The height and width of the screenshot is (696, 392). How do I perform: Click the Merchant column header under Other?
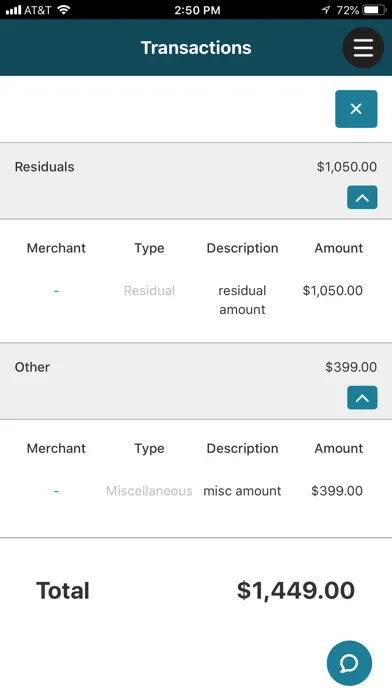pyautogui.click(x=56, y=448)
